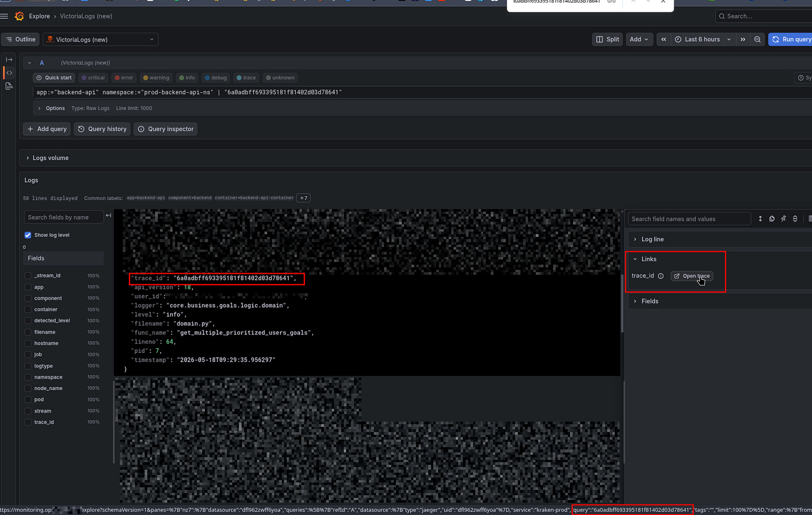Split the Explore pane
Viewport: 812px width, 515px height.
(607, 40)
